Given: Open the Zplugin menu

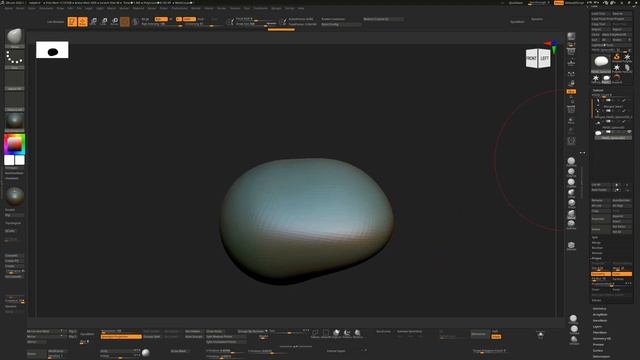Looking at the screenshot, I should coord(276,8).
